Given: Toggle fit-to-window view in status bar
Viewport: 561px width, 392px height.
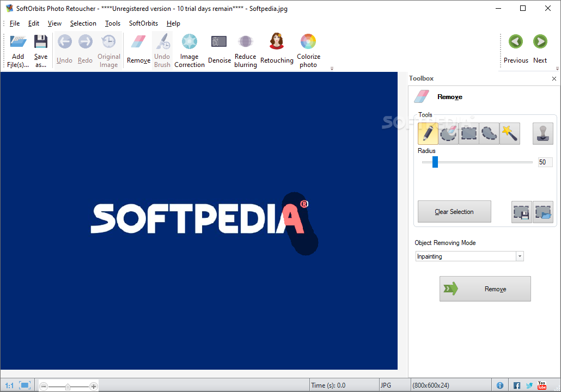Looking at the screenshot, I should [25, 385].
